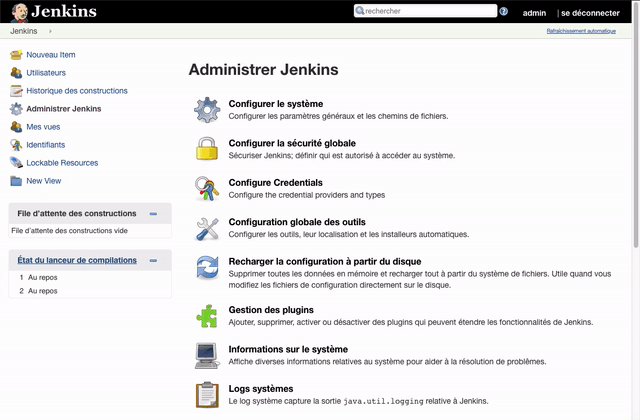Click the clipboard icon for Logs systèmes
This screenshot has height=420, width=640.
[x=207, y=395]
